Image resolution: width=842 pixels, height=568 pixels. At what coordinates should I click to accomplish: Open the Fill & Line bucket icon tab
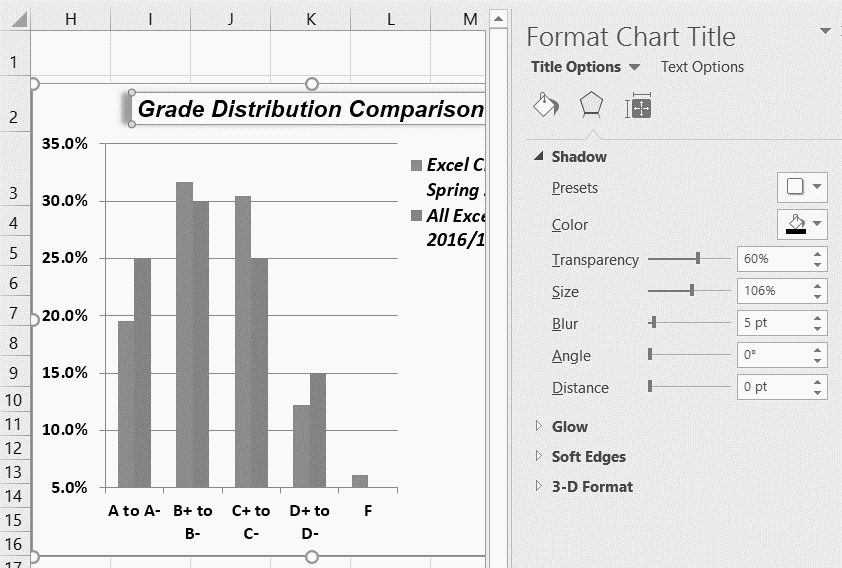[546, 105]
